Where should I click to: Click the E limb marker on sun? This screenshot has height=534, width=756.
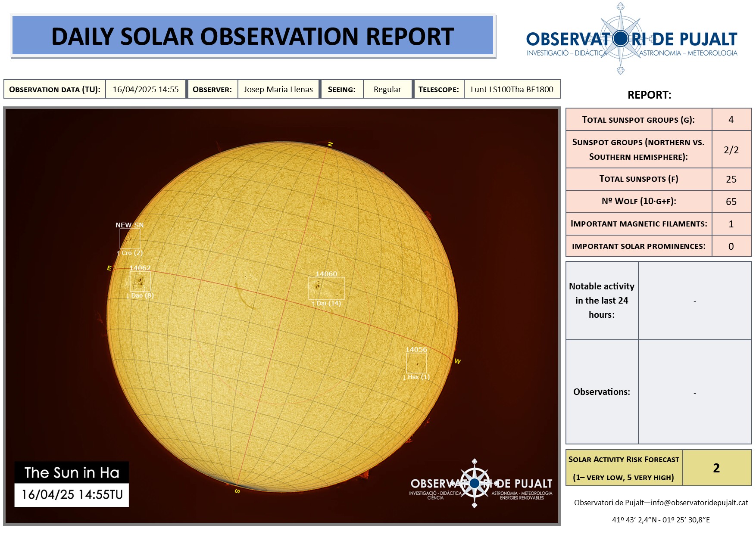coord(109,268)
